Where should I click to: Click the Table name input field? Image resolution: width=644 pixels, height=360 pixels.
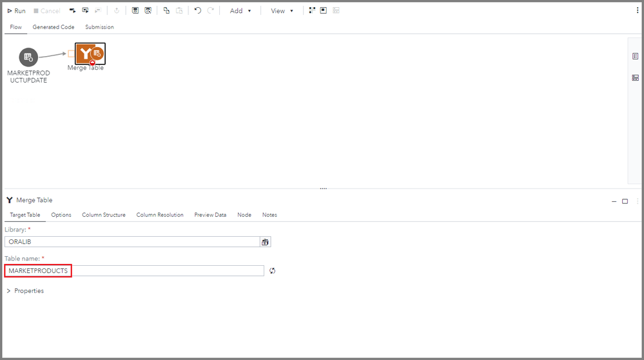click(134, 271)
